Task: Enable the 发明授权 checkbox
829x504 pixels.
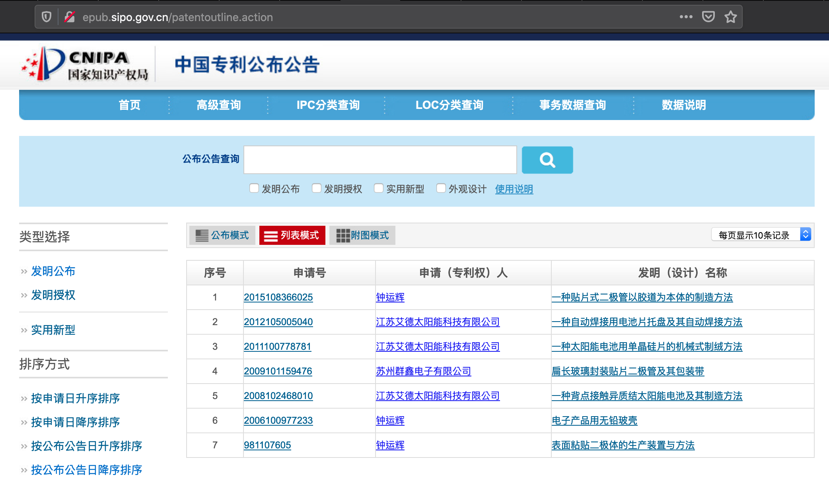Action: pos(317,188)
